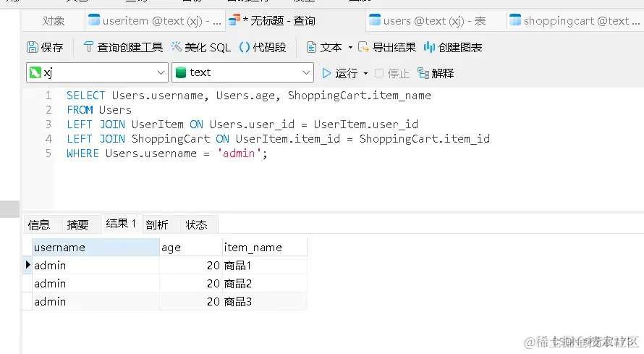Click the Stop (停止) button
This screenshot has width=644, height=354.
pos(392,73)
